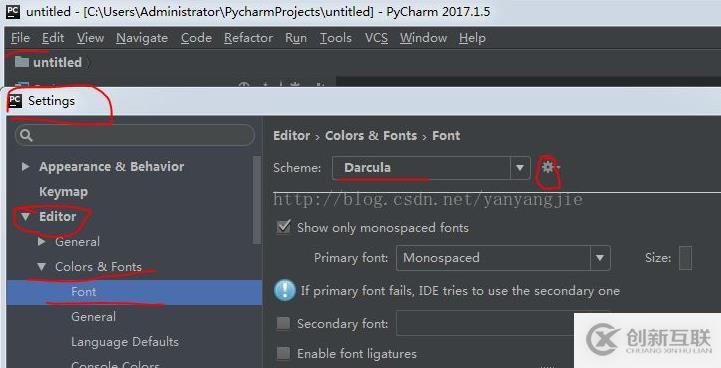Click the untitled project folder icon
Viewport: 721px width, 368px height.
(22, 62)
